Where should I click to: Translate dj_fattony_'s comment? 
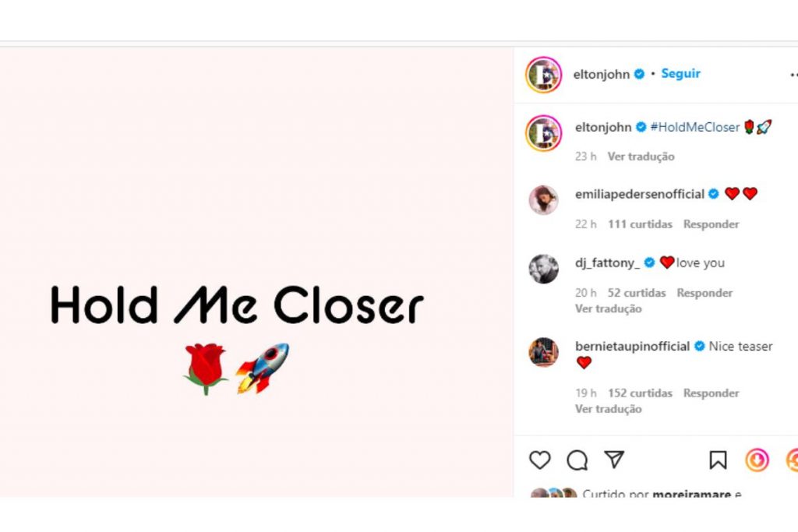coord(608,309)
